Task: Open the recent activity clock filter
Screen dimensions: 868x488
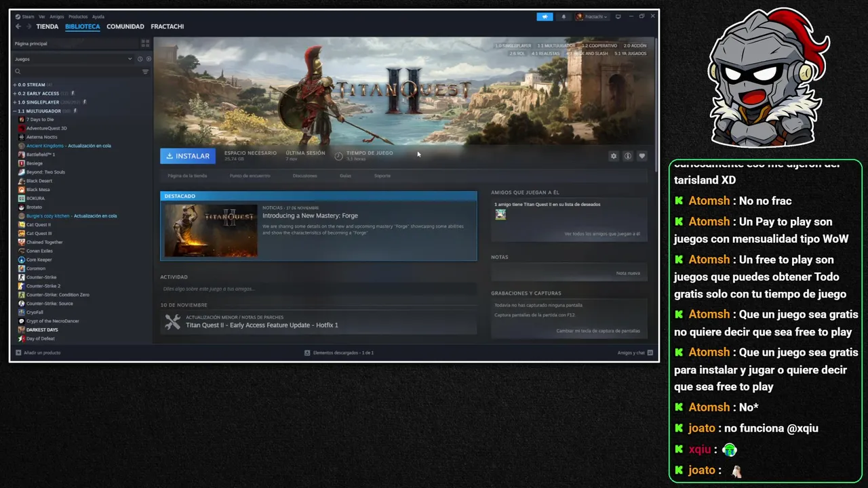Action: click(x=140, y=59)
